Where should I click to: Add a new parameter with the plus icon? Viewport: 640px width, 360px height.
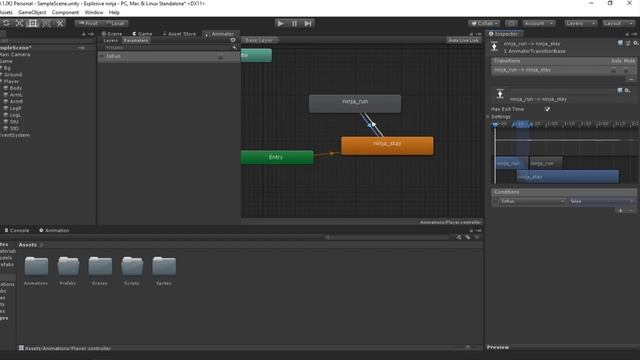234,48
